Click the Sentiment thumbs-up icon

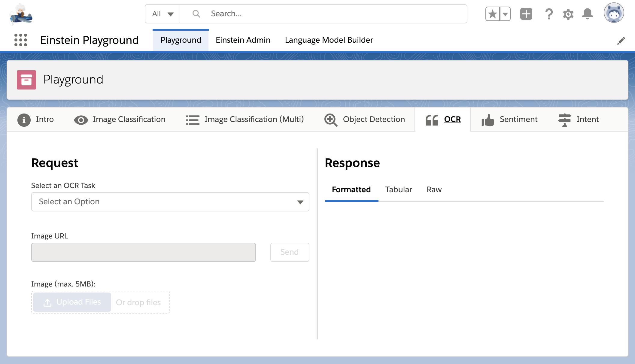[488, 120]
